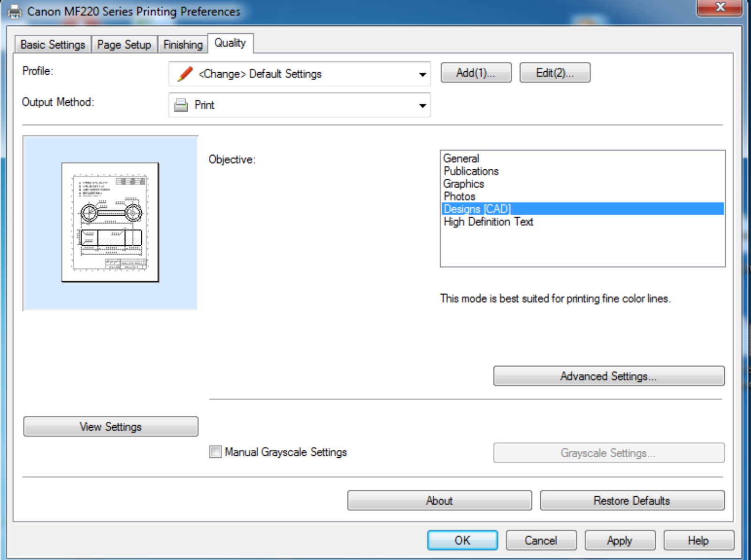Click the CAD drawing preview thumbnail
This screenshot has width=751, height=560.
point(110,222)
